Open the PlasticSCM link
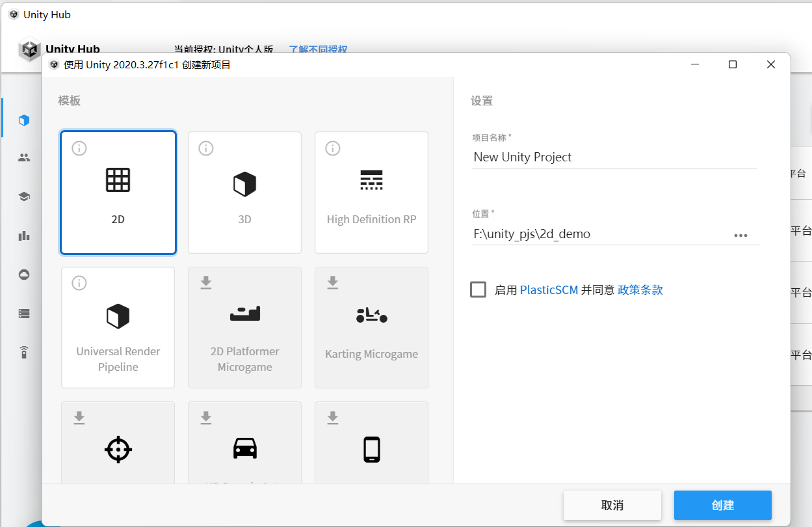 (549, 290)
